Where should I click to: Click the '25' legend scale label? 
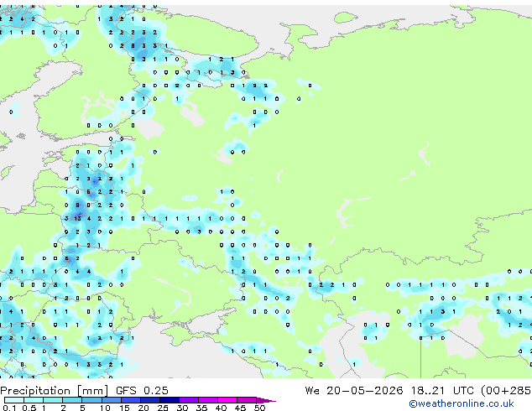163,408
